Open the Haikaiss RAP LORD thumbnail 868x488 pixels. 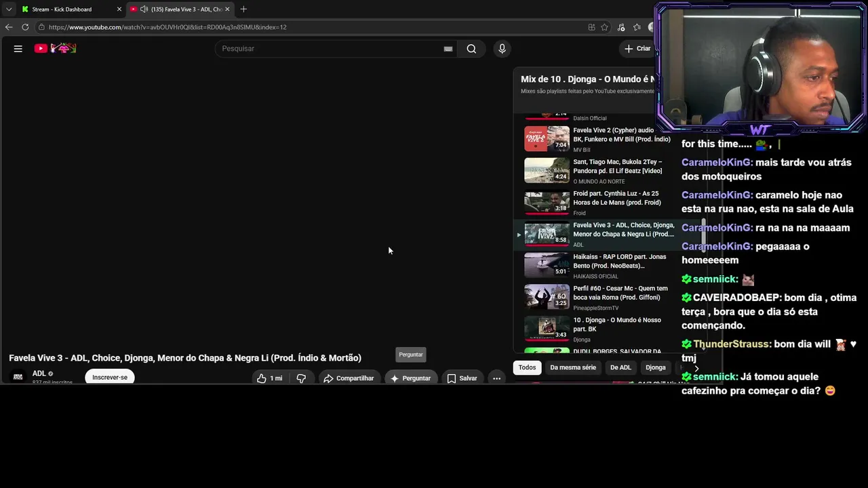point(547,266)
